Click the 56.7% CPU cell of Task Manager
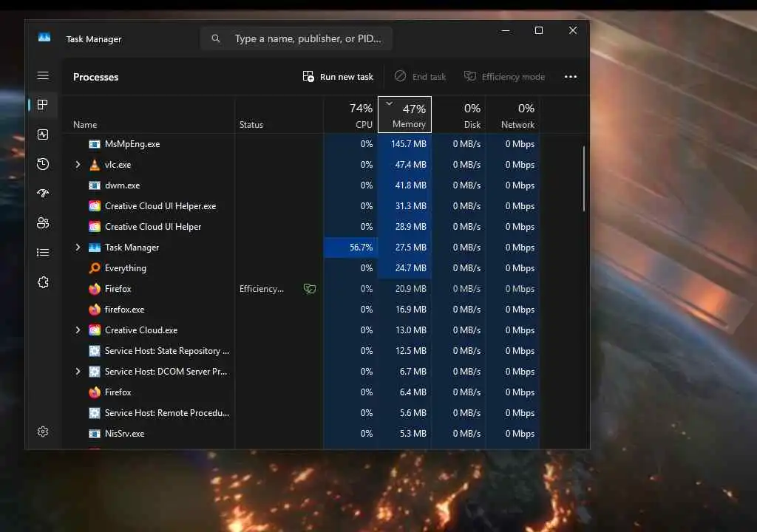 (x=350, y=248)
